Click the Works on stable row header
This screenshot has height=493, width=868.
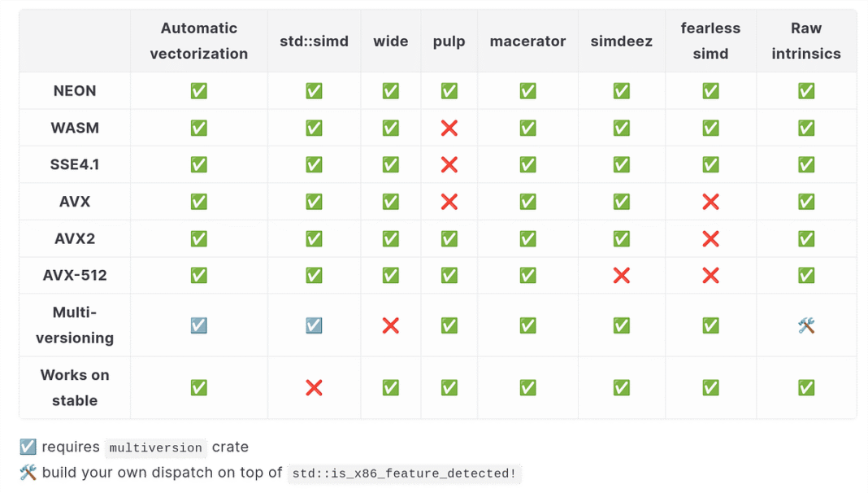pyautogui.click(x=75, y=387)
